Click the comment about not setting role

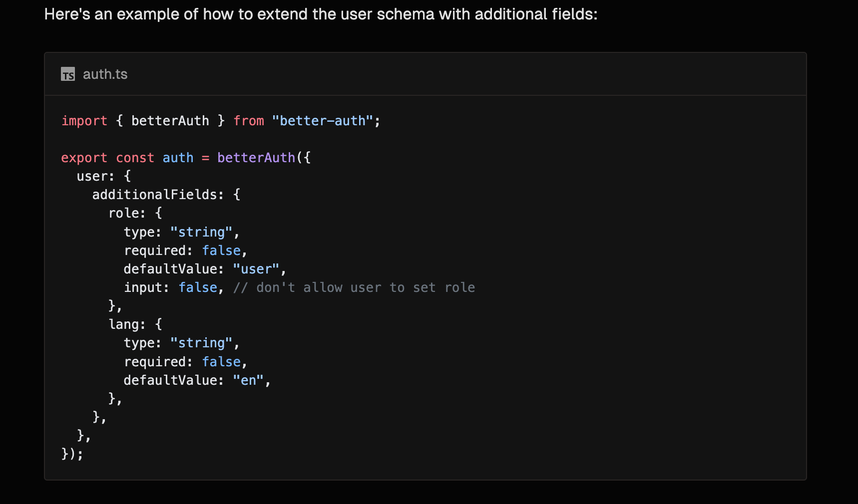[x=354, y=287]
